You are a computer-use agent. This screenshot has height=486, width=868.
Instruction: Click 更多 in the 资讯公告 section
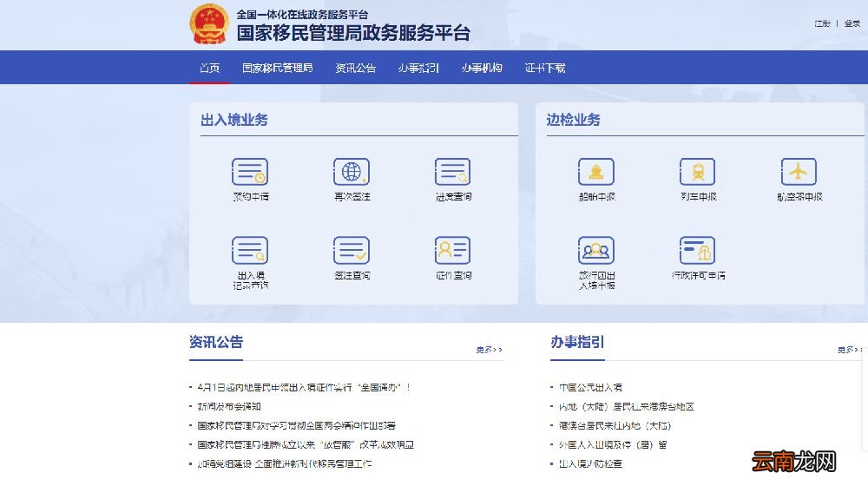tap(490, 350)
